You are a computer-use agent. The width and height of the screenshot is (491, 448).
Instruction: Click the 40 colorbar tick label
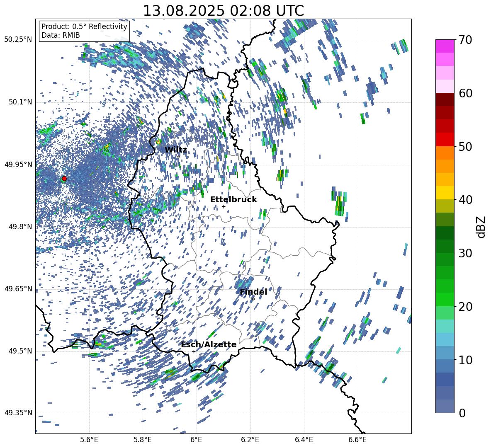coord(465,200)
